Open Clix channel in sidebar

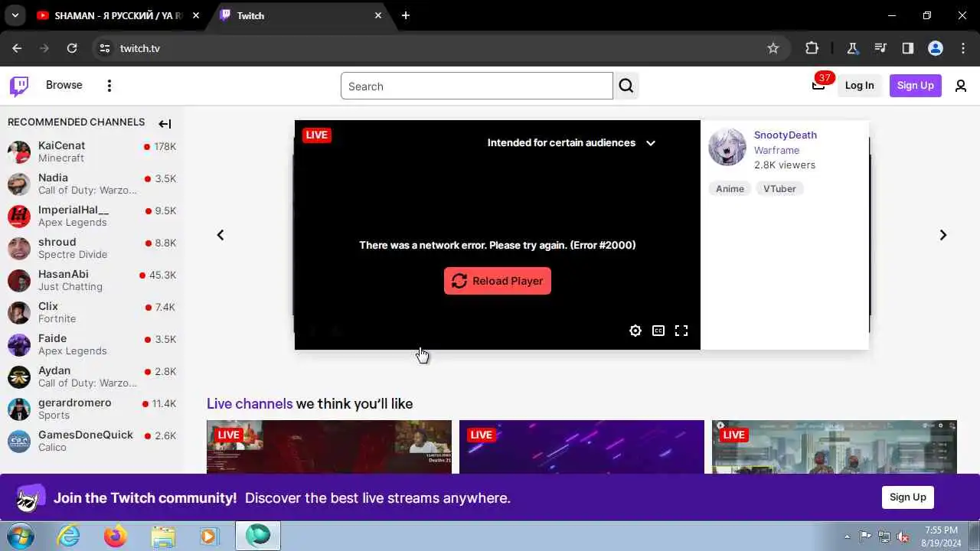[92, 312]
